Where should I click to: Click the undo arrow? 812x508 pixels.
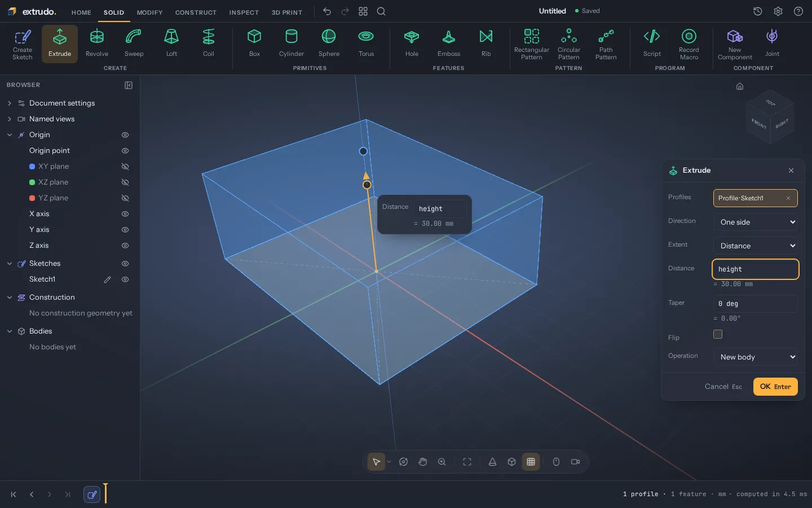pyautogui.click(x=327, y=11)
